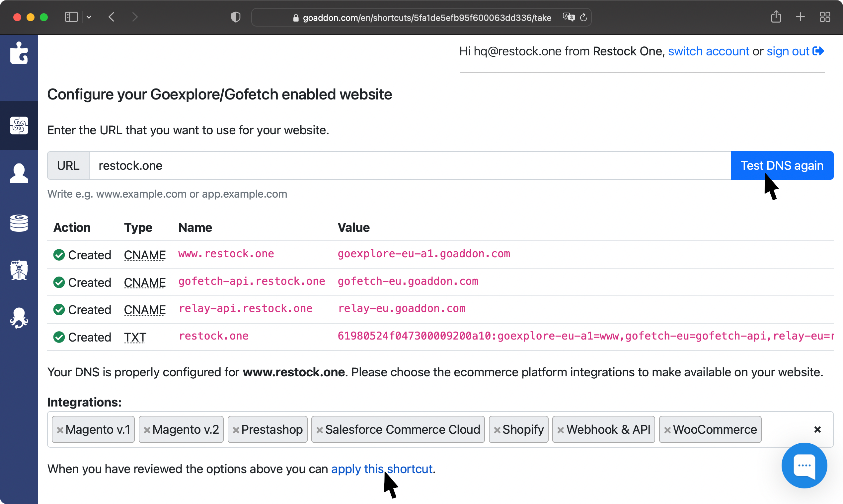
Task: Open the Safari tab overview grid
Action: coord(825,17)
